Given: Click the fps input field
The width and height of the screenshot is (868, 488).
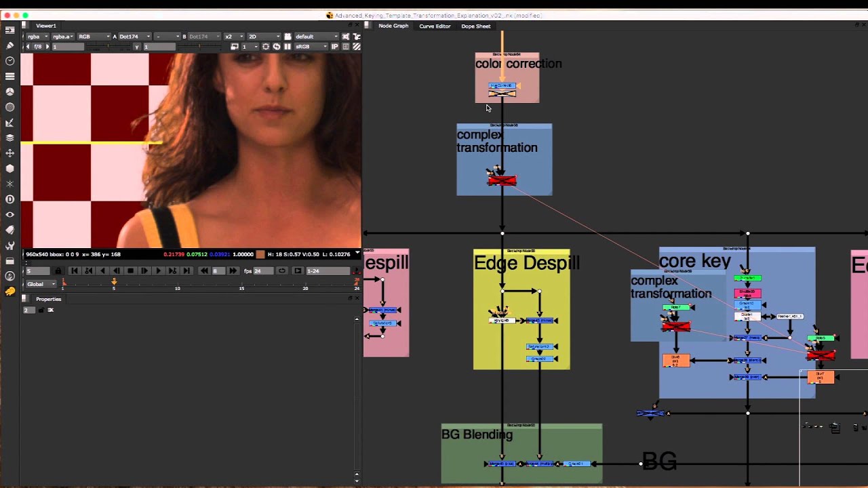Looking at the screenshot, I should pos(263,271).
